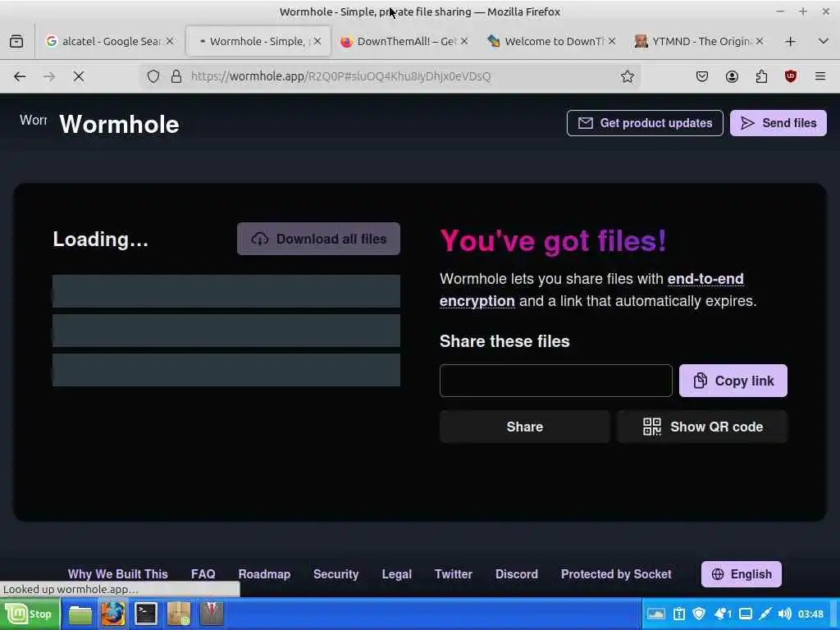Open package installer taskbar icon
The width and height of the screenshot is (840, 630).
(178, 614)
